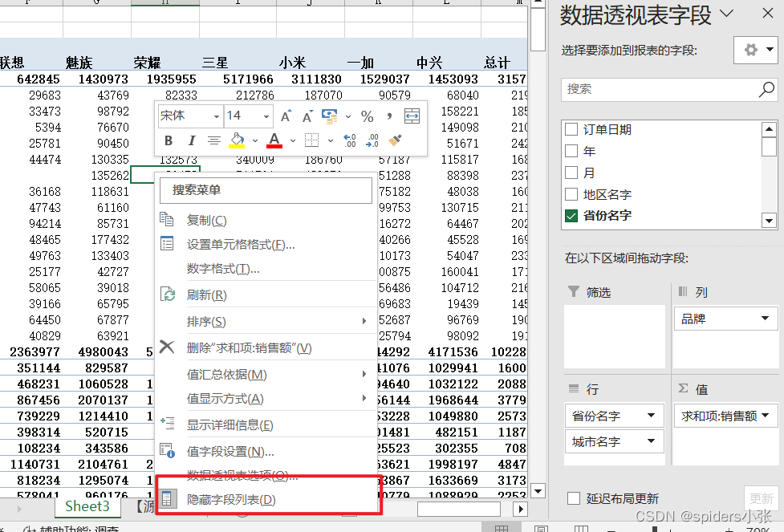Check the 月 field checkbox
This screenshot has height=532, width=784.
click(x=571, y=173)
